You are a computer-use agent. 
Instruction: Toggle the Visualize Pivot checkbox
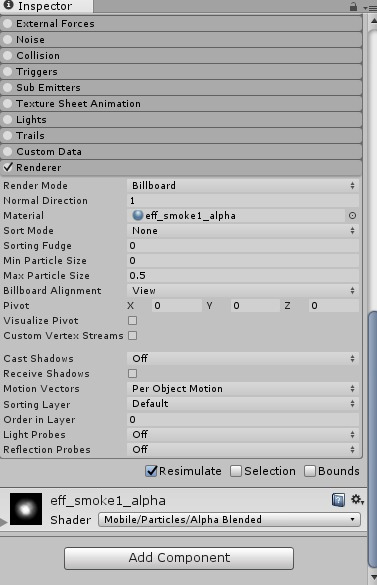click(x=132, y=320)
